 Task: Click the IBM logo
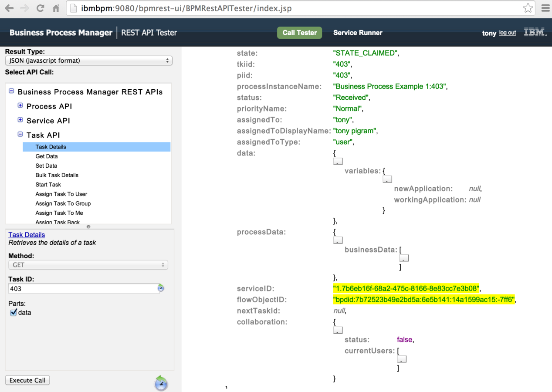pos(535,32)
